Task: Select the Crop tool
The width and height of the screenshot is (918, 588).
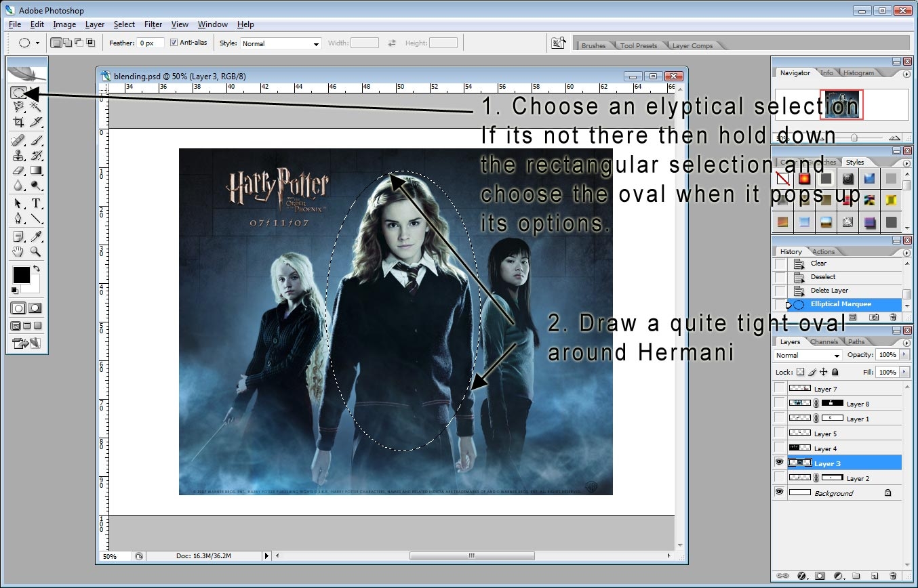Action: click(x=18, y=122)
